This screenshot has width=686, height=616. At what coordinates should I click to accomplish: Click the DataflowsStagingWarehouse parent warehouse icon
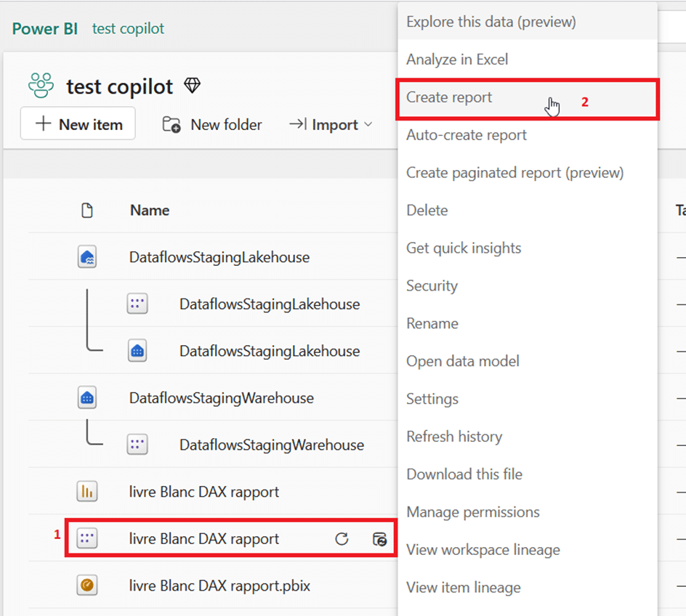coord(87,398)
